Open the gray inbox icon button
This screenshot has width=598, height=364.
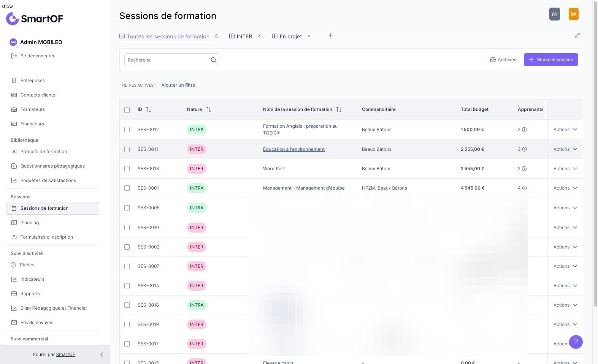click(555, 14)
